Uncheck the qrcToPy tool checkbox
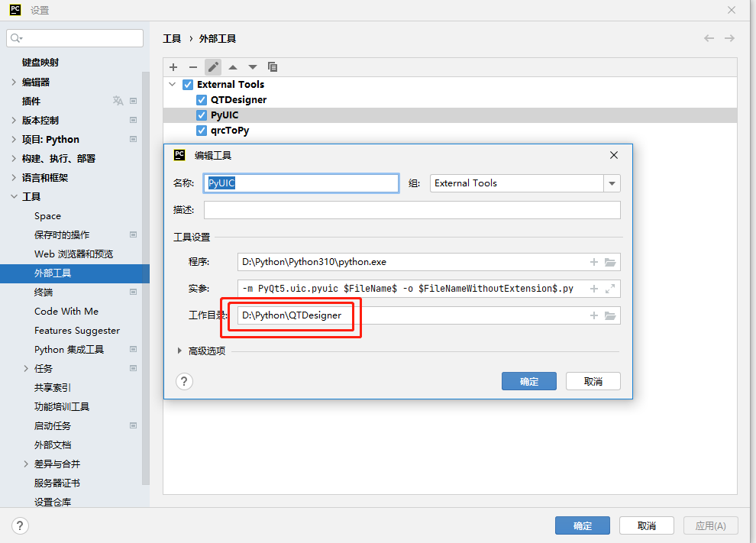Screen dimensions: 756x543 tap(202, 131)
